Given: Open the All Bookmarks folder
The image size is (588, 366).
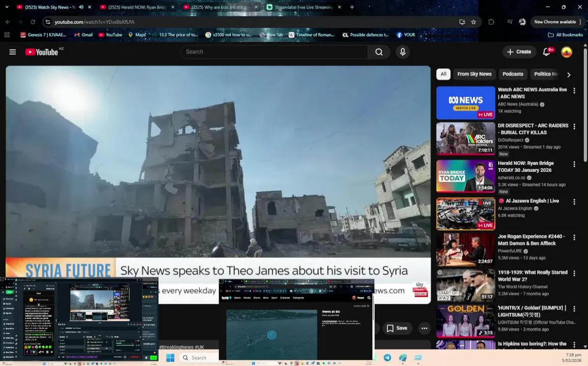Looking at the screenshot, I should click(x=565, y=35).
